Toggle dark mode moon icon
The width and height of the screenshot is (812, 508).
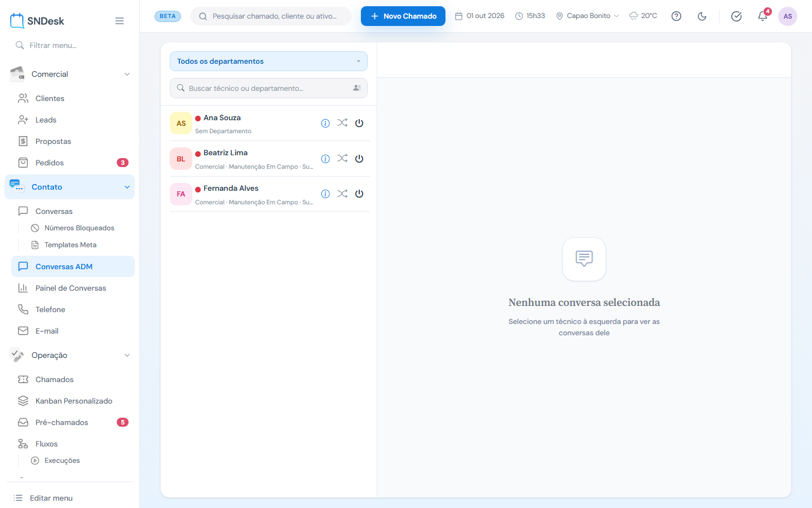[702, 16]
